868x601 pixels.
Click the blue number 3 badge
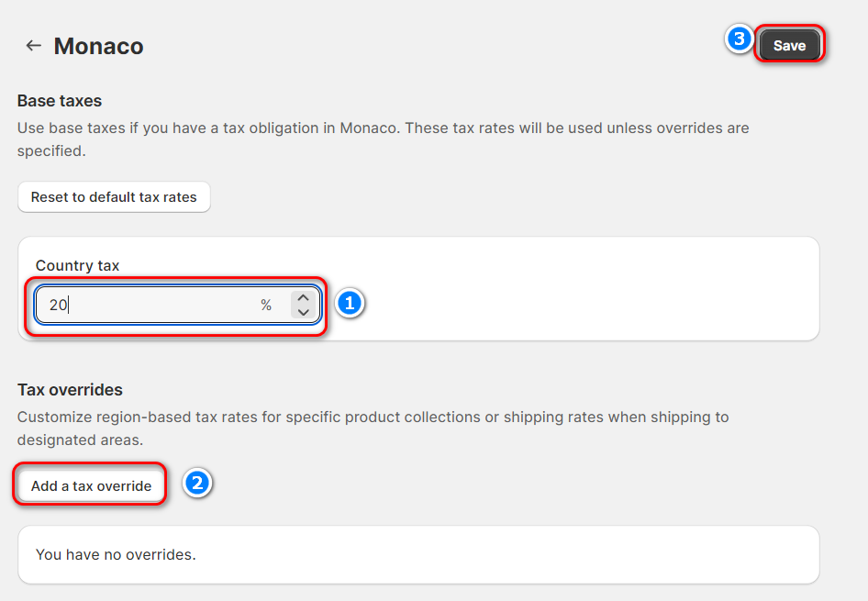click(x=739, y=40)
